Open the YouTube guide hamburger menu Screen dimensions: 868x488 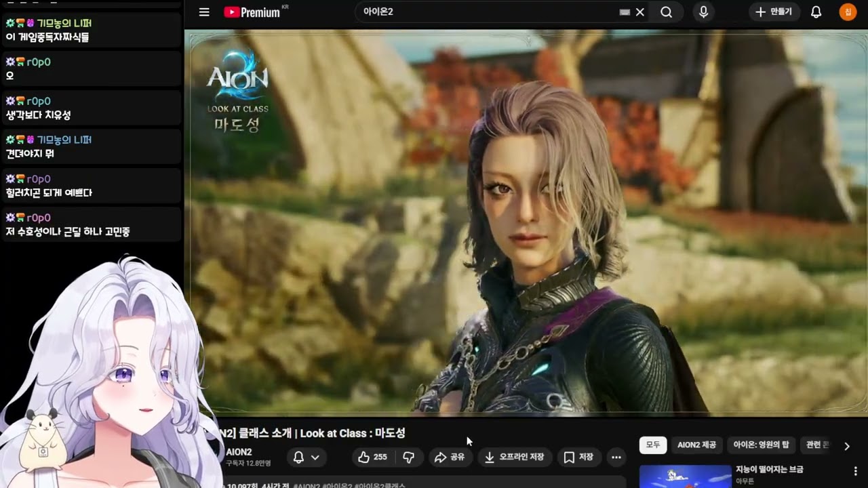point(204,12)
